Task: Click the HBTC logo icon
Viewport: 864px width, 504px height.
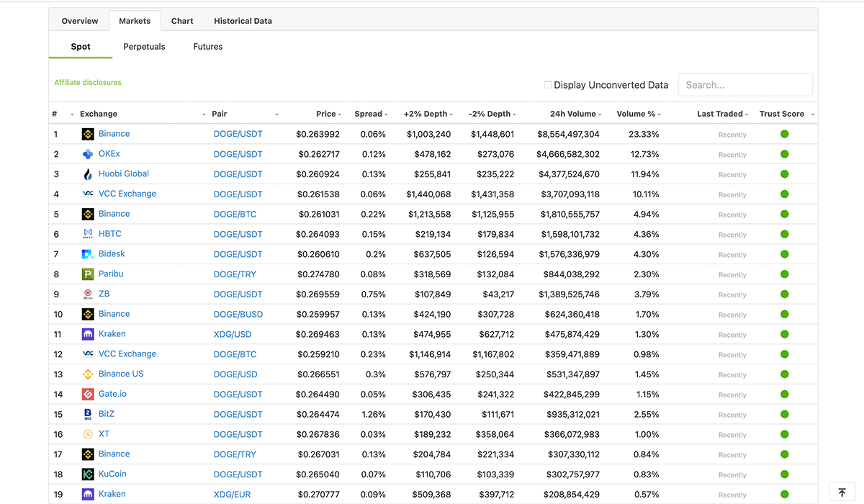Action: point(88,234)
